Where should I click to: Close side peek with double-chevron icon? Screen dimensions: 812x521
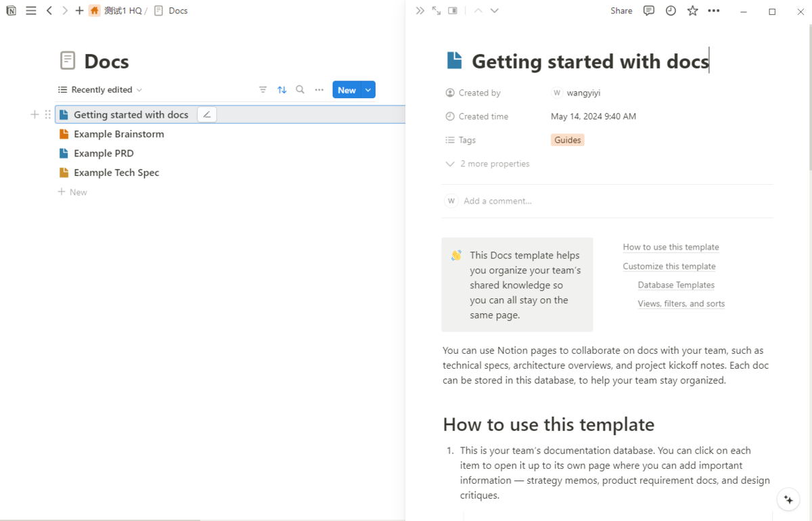(420, 11)
